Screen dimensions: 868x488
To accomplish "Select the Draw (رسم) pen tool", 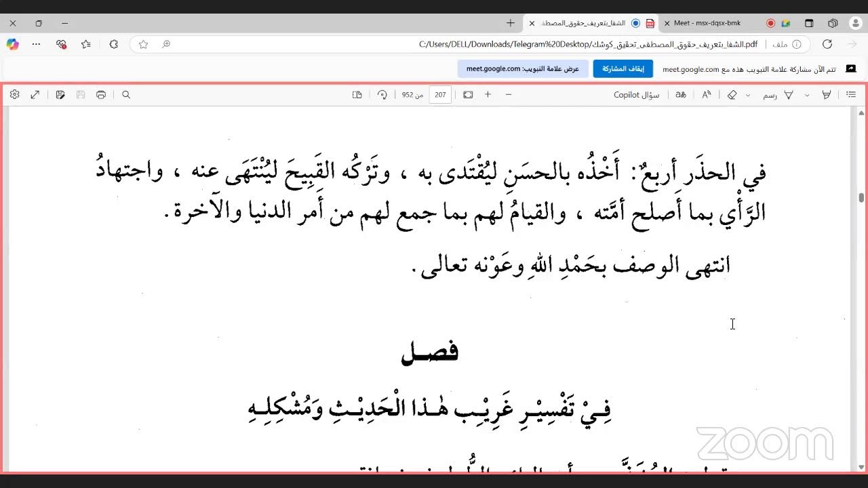I will (778, 95).
